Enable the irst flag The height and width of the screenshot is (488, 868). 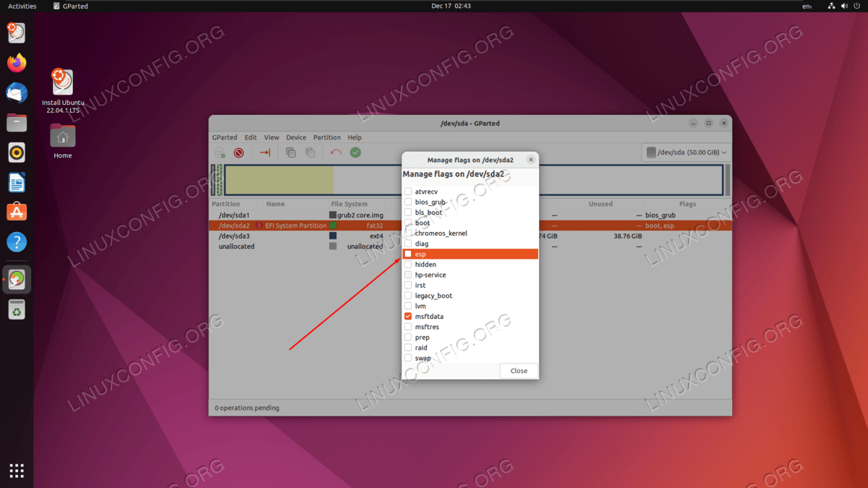coord(408,286)
